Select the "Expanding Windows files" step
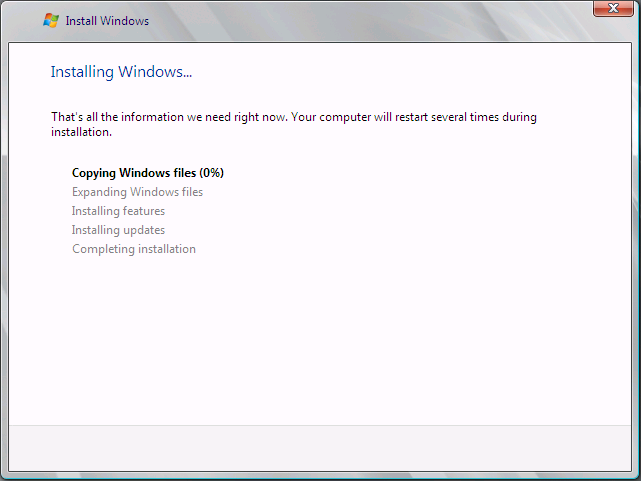This screenshot has width=641, height=481. click(137, 192)
